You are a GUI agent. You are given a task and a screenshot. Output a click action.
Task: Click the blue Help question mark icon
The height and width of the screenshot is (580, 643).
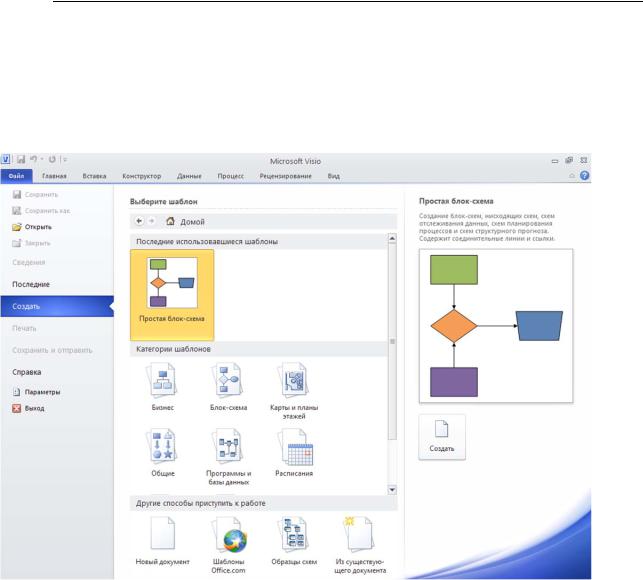pos(584,176)
